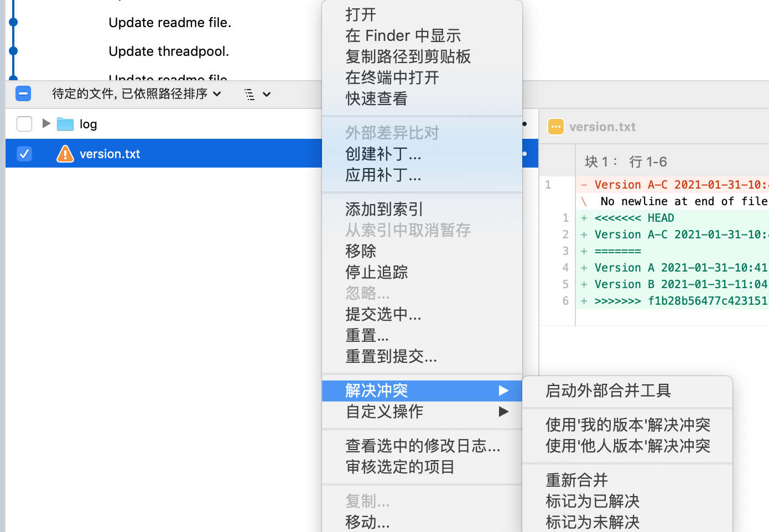Toggle the stage-all checkbox in pending files header
Image resolution: width=769 pixels, height=532 pixels.
[23, 93]
